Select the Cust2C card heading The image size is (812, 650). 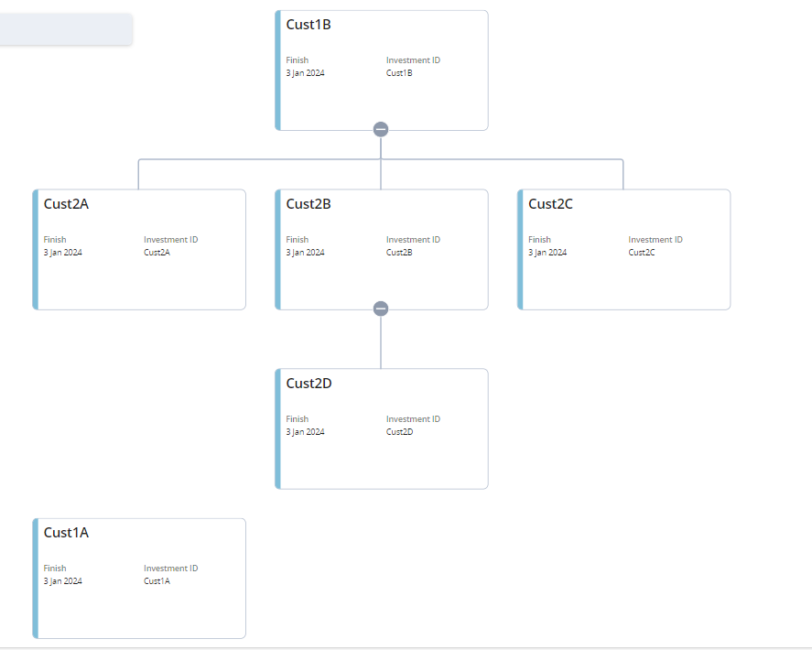tap(550, 204)
